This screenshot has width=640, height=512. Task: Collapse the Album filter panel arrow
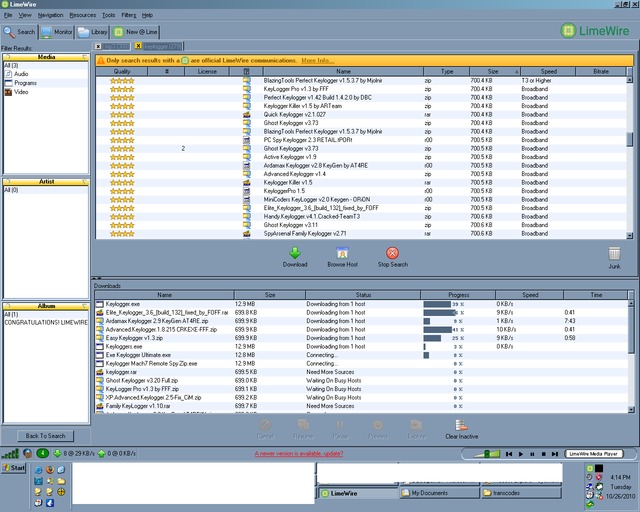84,306
